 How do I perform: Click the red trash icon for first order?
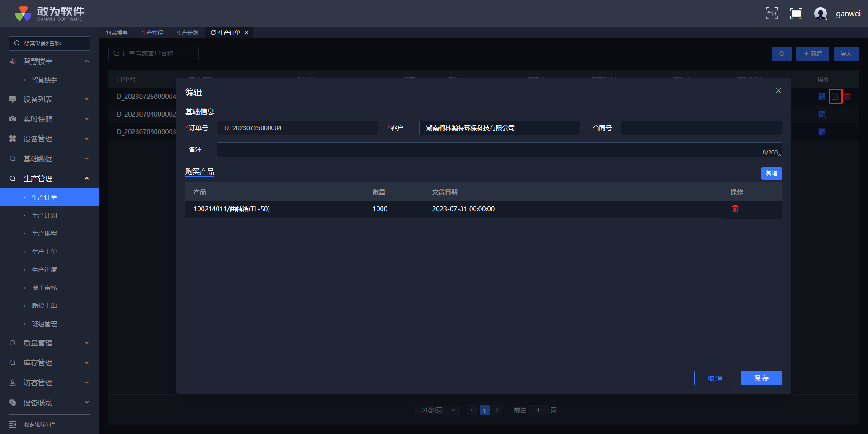pos(848,97)
